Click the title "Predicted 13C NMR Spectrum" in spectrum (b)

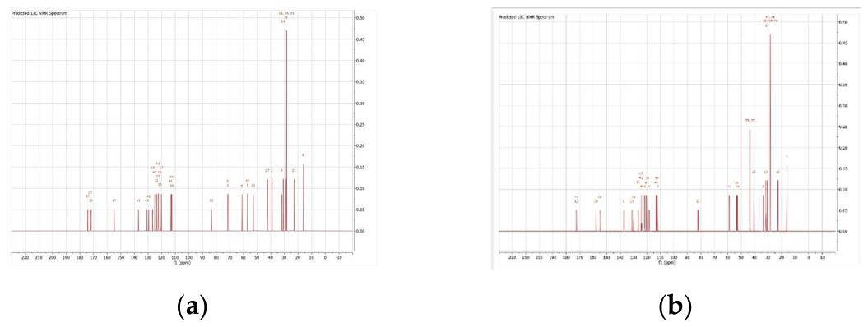pos(527,18)
